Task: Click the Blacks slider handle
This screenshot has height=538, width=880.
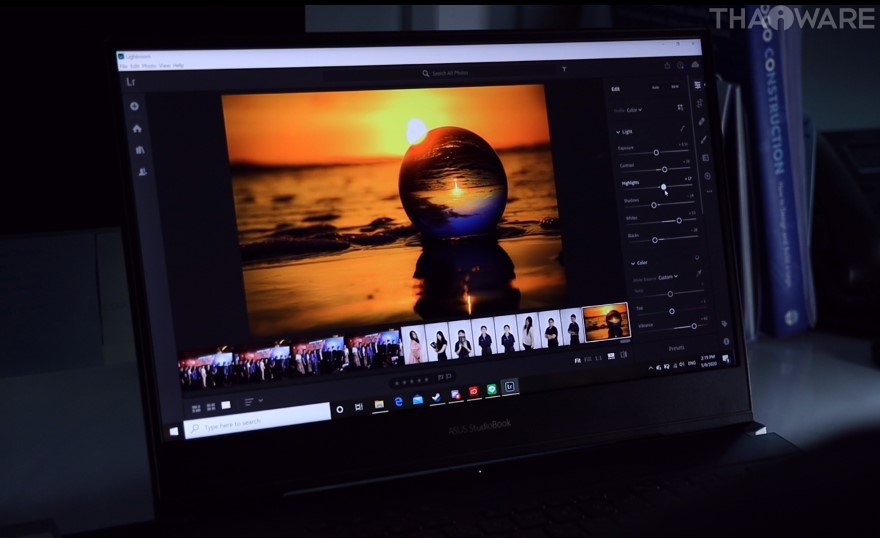Action: 655,240
